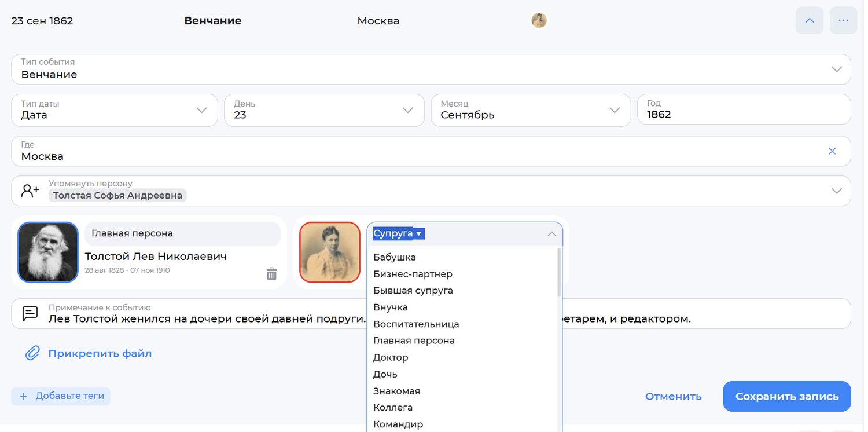The image size is (868, 432).
Task: Clear the Москва location field
Action: [832, 151]
